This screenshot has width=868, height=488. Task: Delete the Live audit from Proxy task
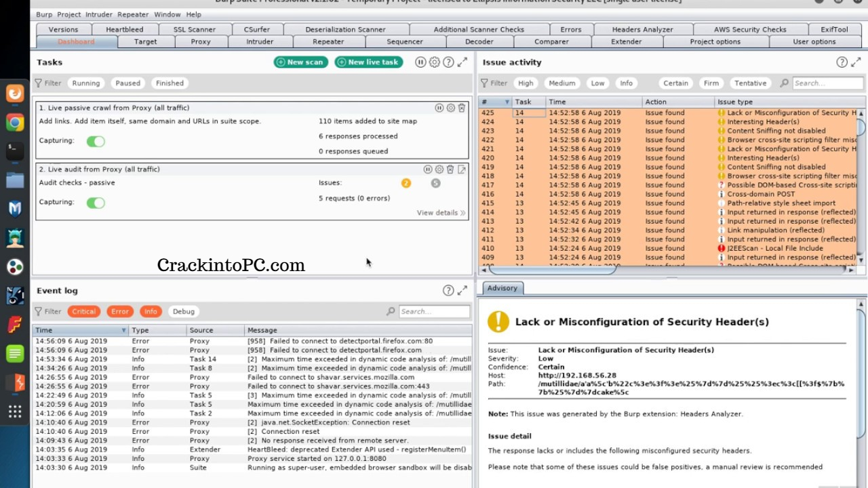point(450,169)
